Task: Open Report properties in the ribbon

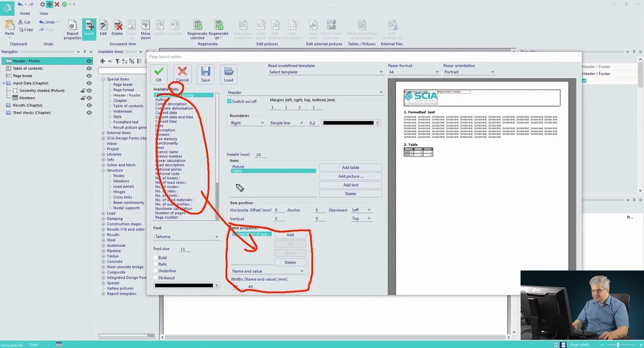Action: (72, 29)
